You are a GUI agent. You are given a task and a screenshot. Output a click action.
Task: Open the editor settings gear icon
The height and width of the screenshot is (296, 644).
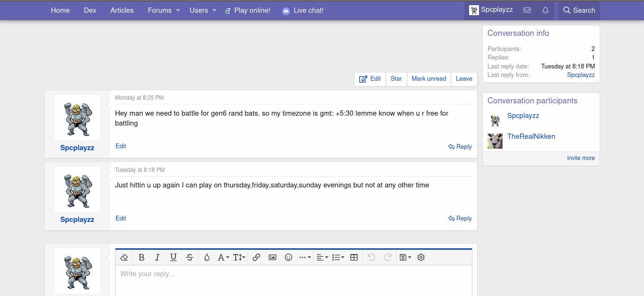pyautogui.click(x=421, y=257)
